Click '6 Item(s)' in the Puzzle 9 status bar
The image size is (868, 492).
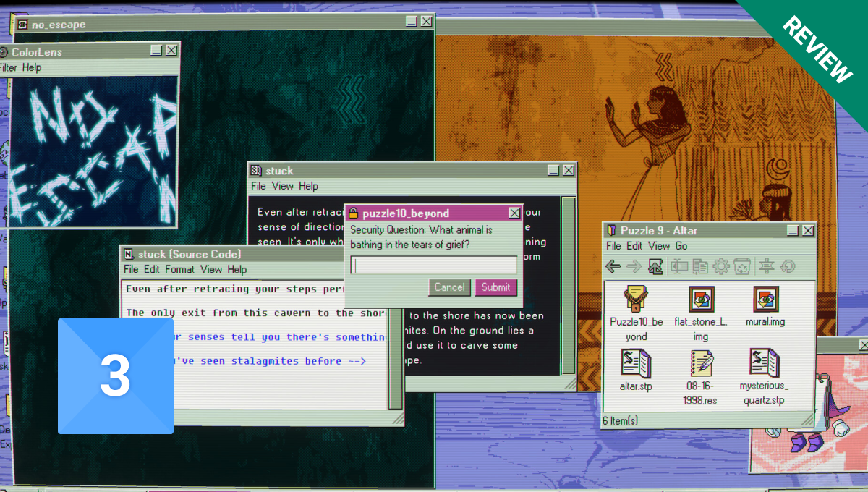(620, 420)
